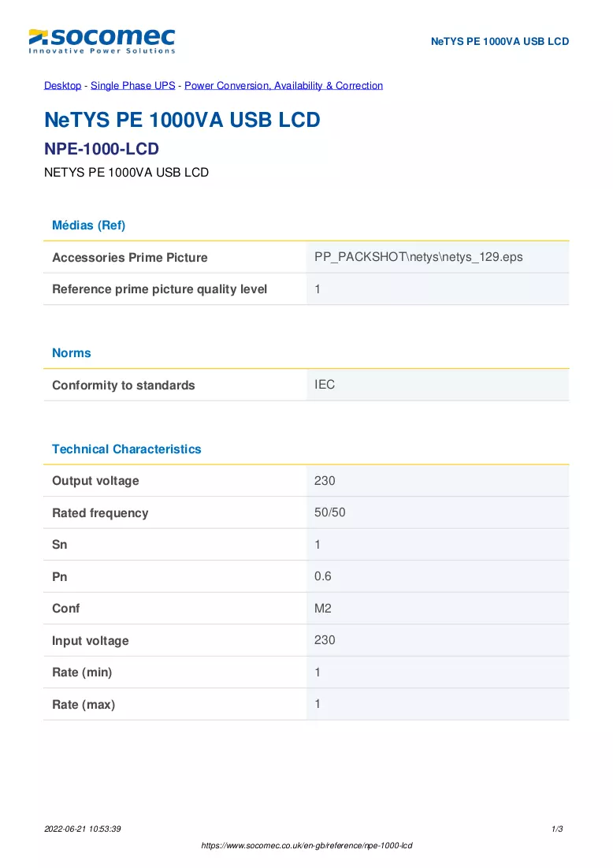
Task: Click the Accessories Prime Picture row label
Action: (129, 258)
